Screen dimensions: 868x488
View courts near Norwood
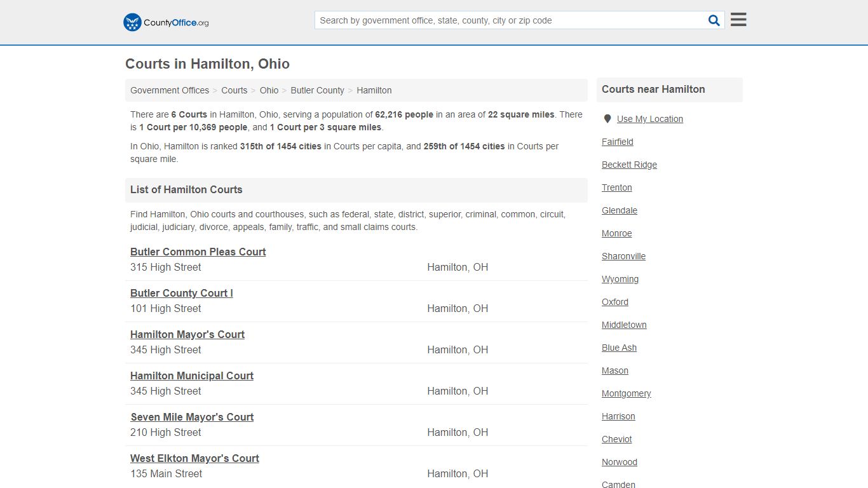pyautogui.click(x=620, y=462)
